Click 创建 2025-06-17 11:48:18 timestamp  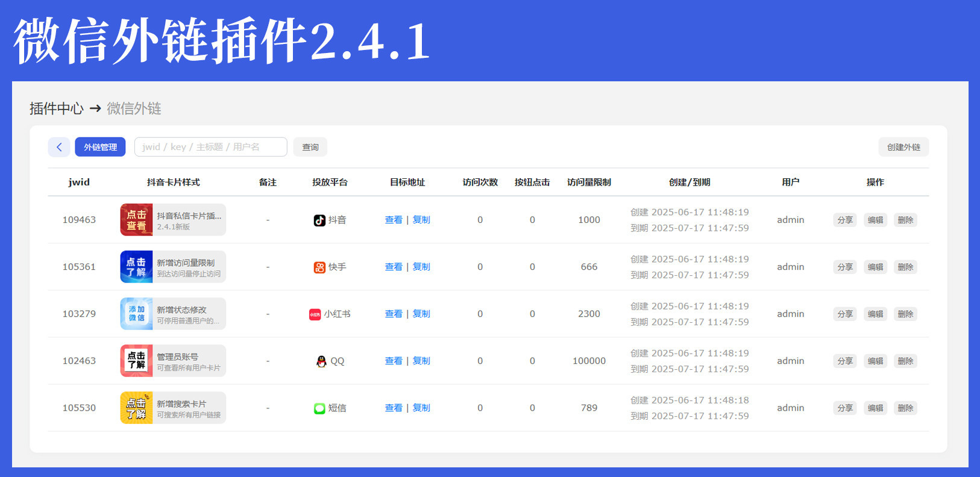click(689, 400)
